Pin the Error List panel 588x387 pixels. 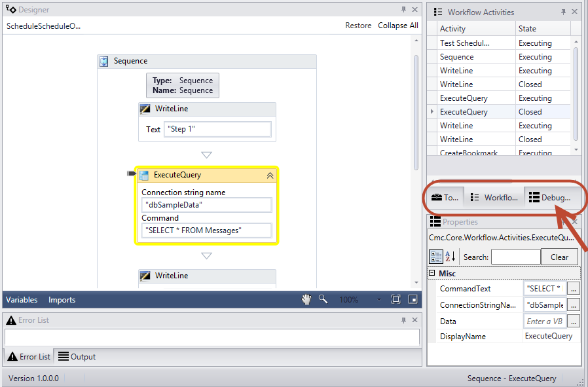403,320
